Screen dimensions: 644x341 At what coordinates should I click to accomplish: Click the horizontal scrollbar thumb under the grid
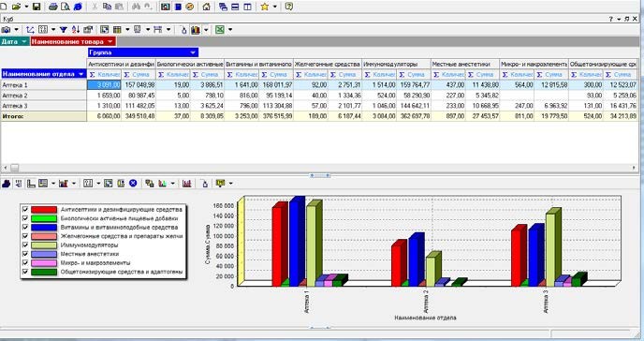pyautogui.click(x=14, y=168)
